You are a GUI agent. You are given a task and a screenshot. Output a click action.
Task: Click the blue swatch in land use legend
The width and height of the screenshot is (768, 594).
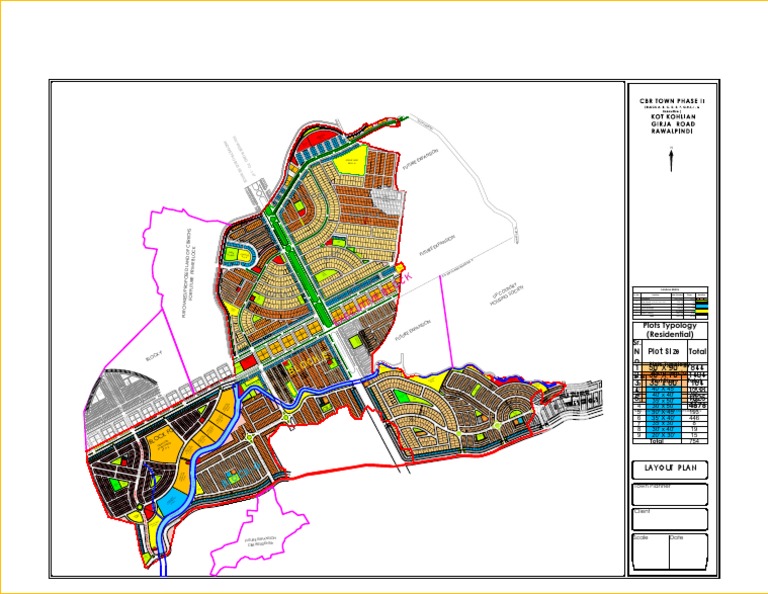pyautogui.click(x=701, y=306)
